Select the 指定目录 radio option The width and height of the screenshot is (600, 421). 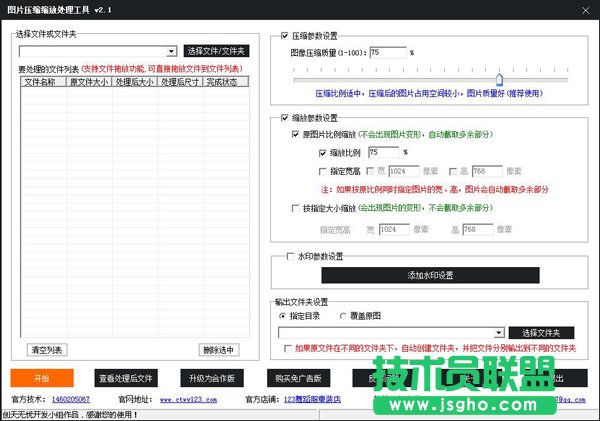point(282,316)
